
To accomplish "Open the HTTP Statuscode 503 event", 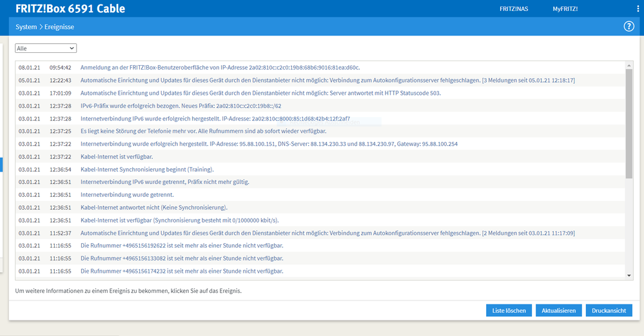I will (x=260, y=93).
